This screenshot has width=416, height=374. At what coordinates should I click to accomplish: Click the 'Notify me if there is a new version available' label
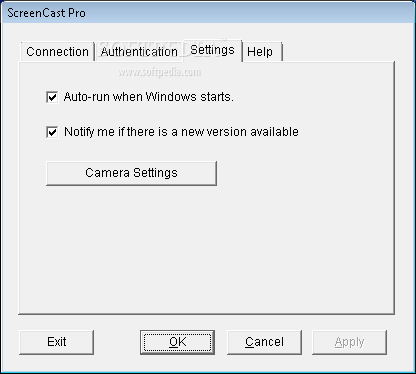[x=181, y=132]
